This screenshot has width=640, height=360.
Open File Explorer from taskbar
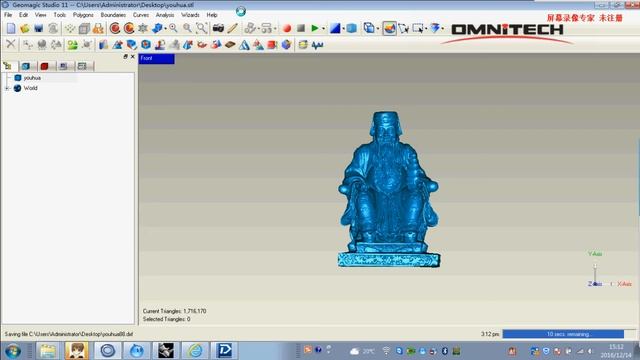48,351
